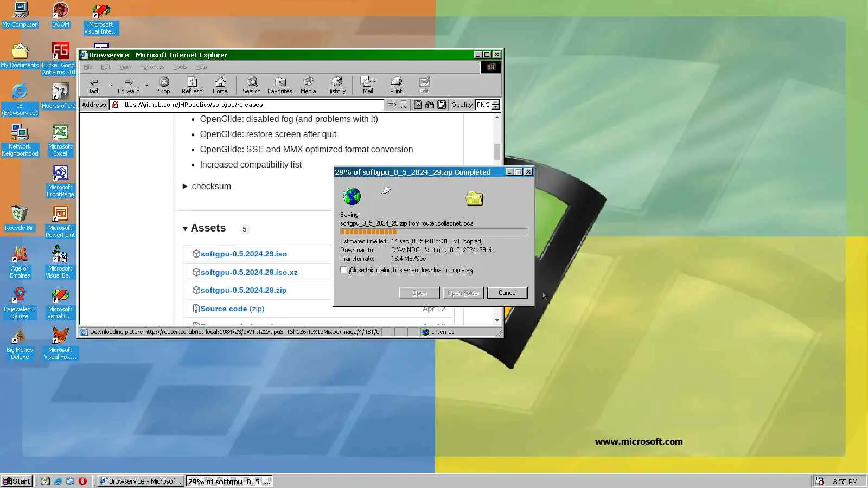This screenshot has height=488, width=868.
Task: Select the My Documents desktop folder
Action: 20,56
